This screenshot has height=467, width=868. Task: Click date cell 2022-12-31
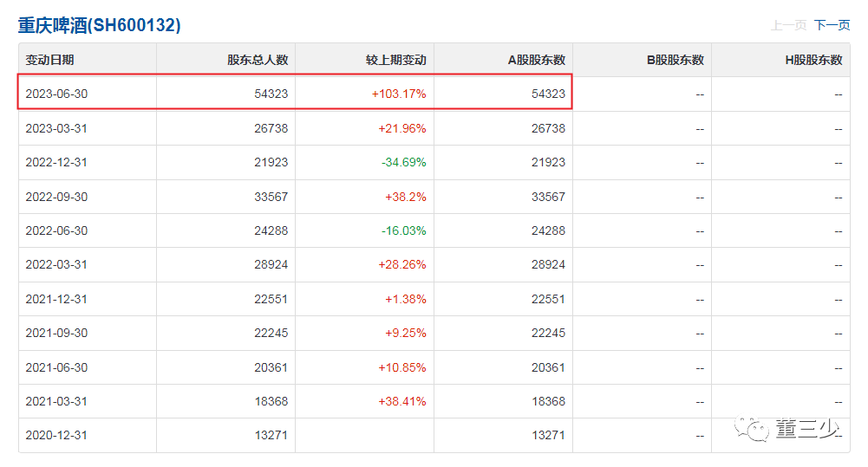[56, 163]
